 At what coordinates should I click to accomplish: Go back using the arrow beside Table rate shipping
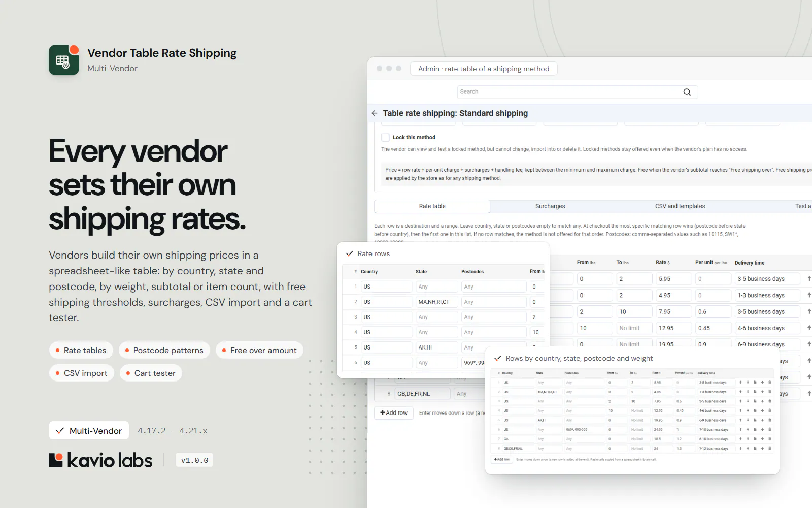[x=375, y=113]
